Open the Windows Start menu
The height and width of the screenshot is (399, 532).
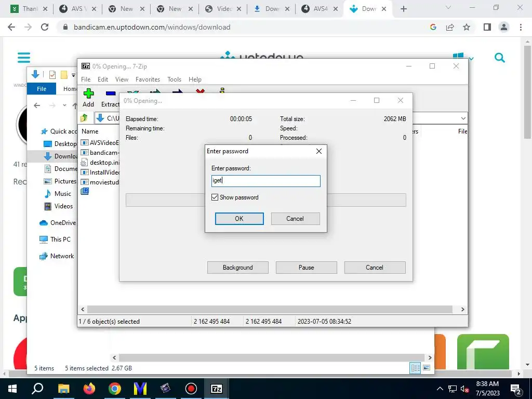click(x=12, y=389)
